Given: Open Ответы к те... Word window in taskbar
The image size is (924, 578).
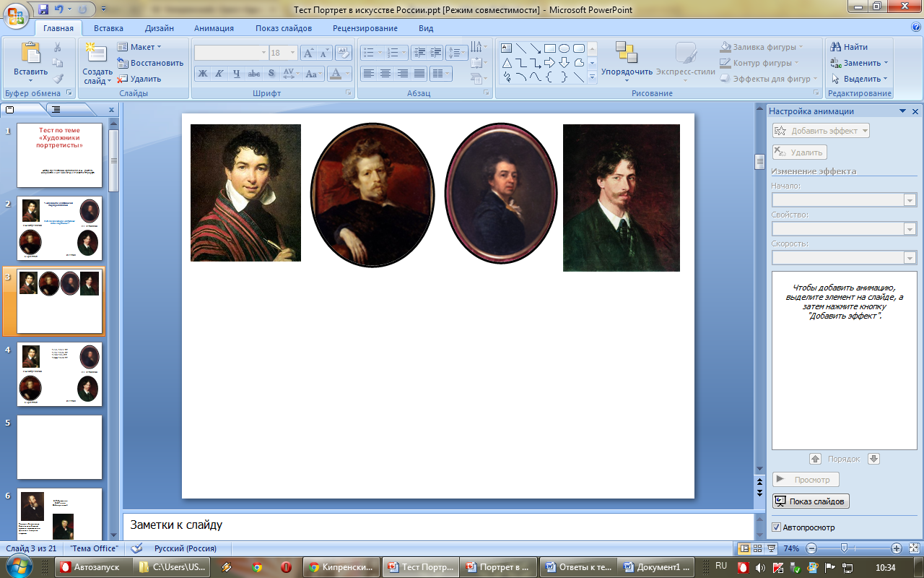Looking at the screenshot, I should point(579,567).
